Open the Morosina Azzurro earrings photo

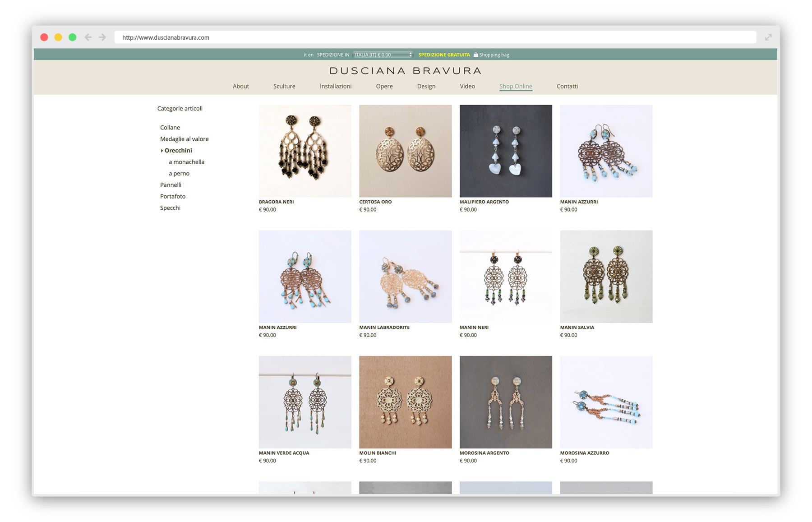[606, 402]
